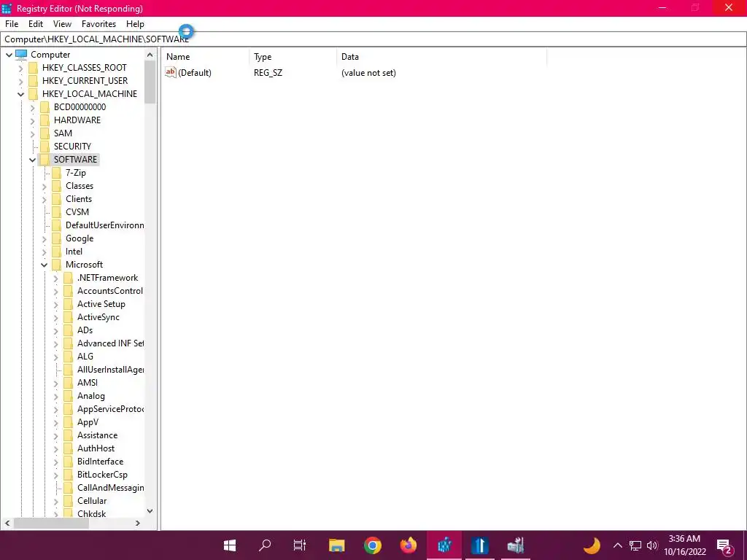
Task: Sort values by Data column header
Action: coord(441,57)
